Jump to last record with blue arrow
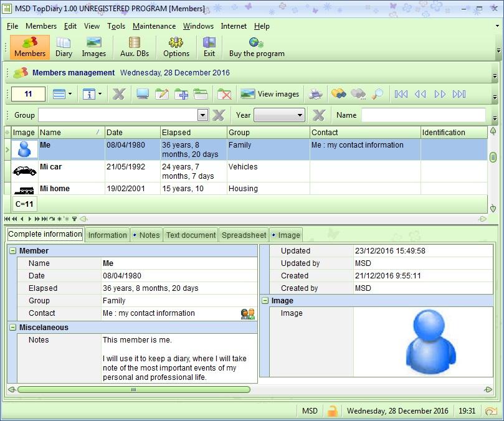This screenshot has width=504, height=421. [x=459, y=94]
